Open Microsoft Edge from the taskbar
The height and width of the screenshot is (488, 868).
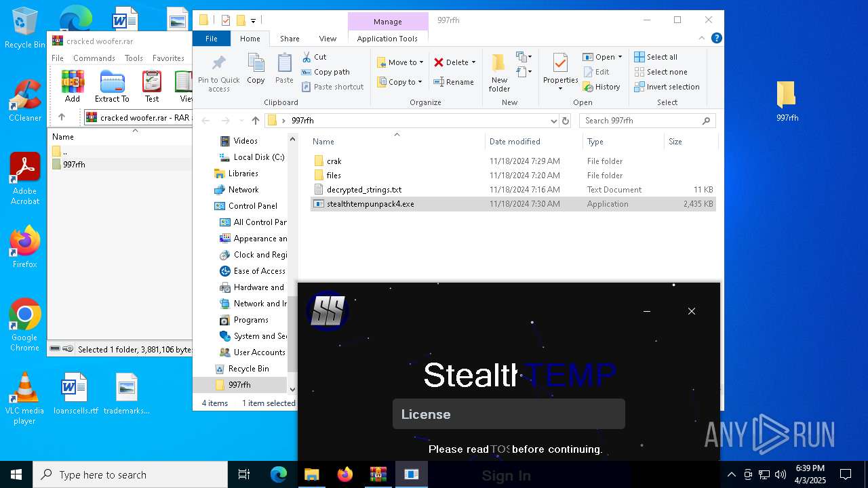pos(279,474)
